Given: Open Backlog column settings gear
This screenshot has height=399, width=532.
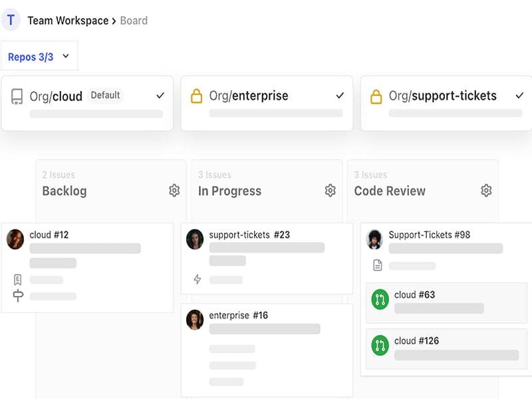Looking at the screenshot, I should (x=174, y=191).
